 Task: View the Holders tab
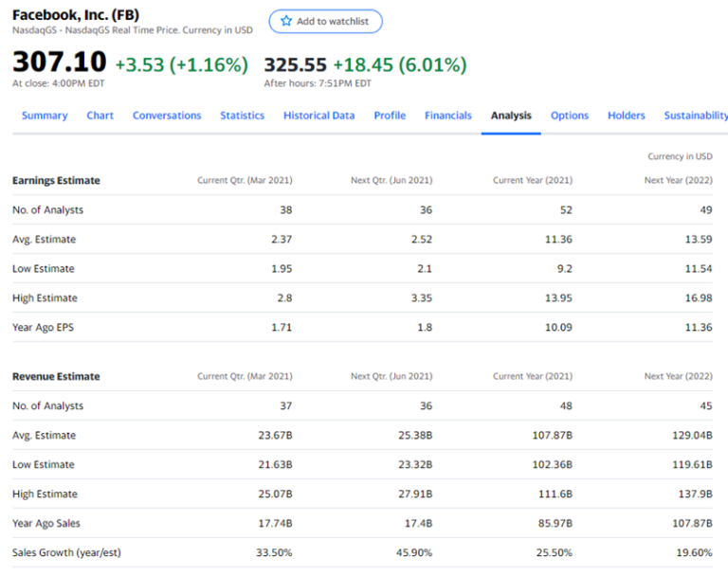[627, 116]
